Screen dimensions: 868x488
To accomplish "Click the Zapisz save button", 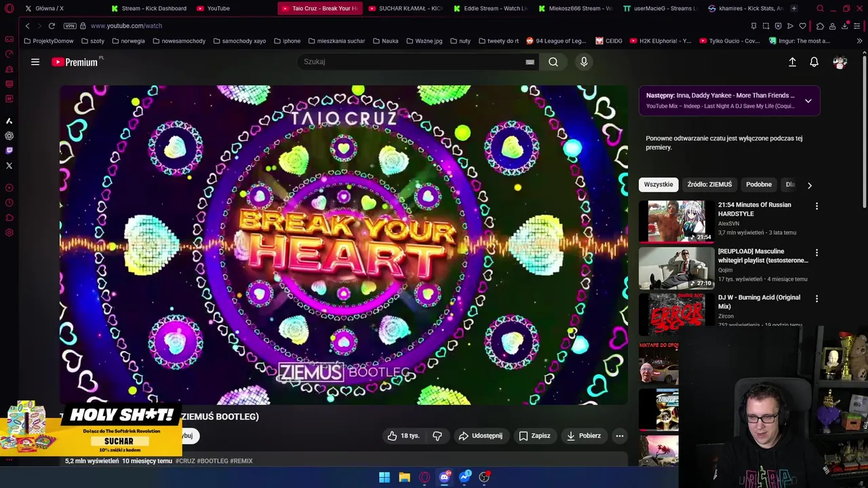I will (x=534, y=436).
